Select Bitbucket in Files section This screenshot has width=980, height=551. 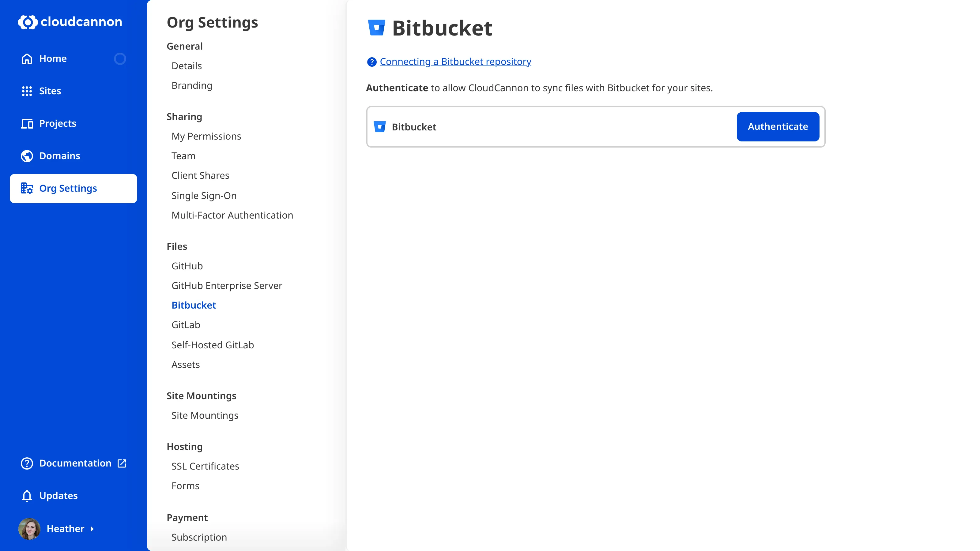pyautogui.click(x=194, y=305)
